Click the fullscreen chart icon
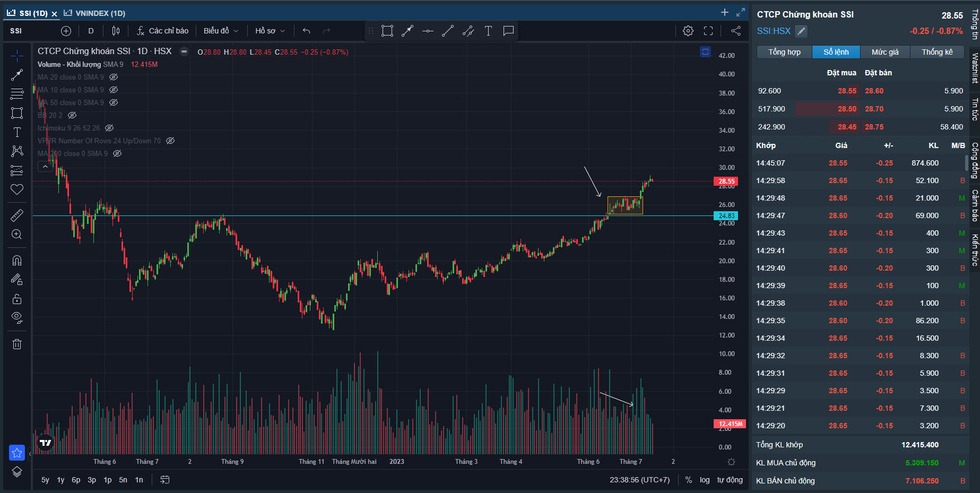 coord(708,31)
